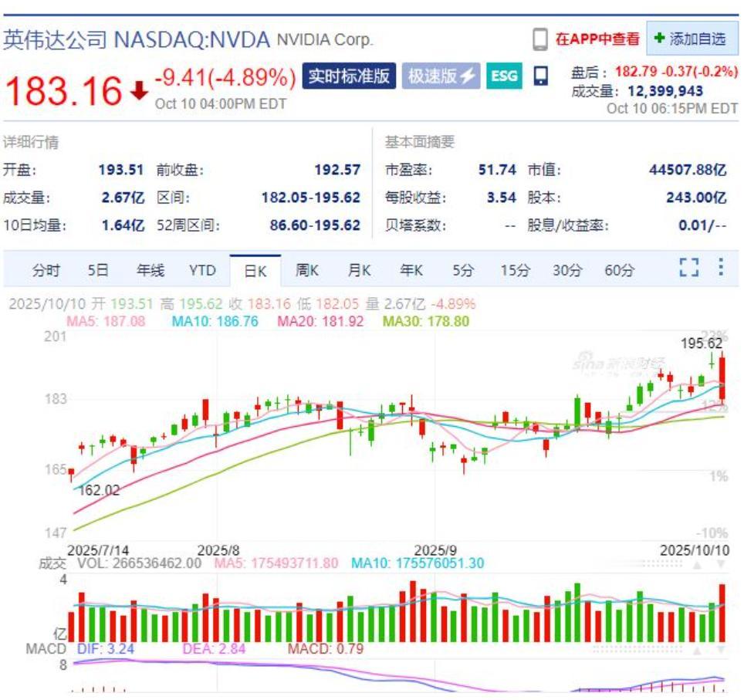
Task: Open the 年K yearly tab
Action: (x=411, y=271)
